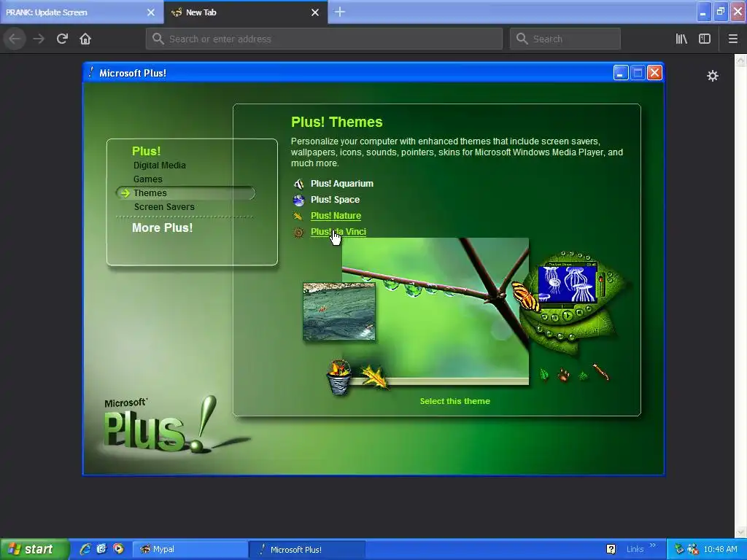Choose the Plus! Space theme
Image resolution: width=747 pixels, height=560 pixels.
point(335,200)
